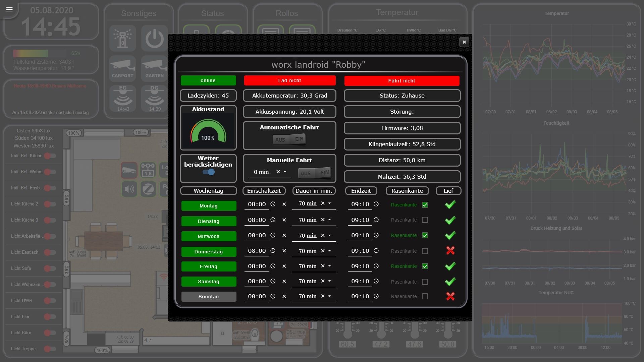644x362 pixels.
Task: Click the power icon under Sonstiges
Action: click(154, 38)
